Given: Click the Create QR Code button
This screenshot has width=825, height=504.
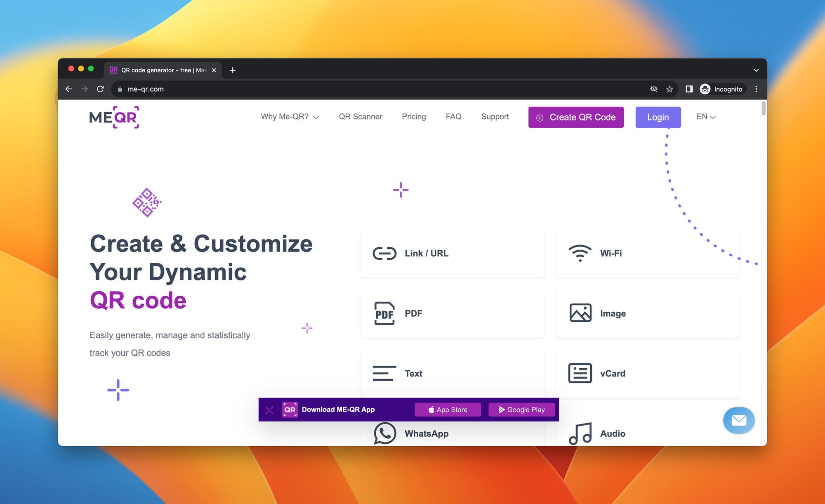Looking at the screenshot, I should [x=576, y=117].
